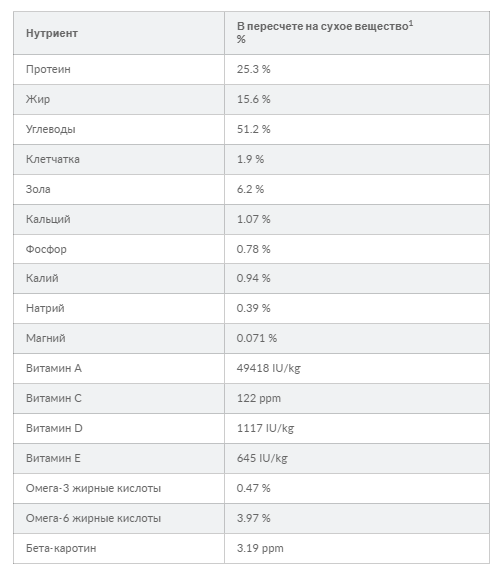The image size is (501, 573).
Task: Select the Фосфор row label
Action: pyautogui.click(x=46, y=249)
